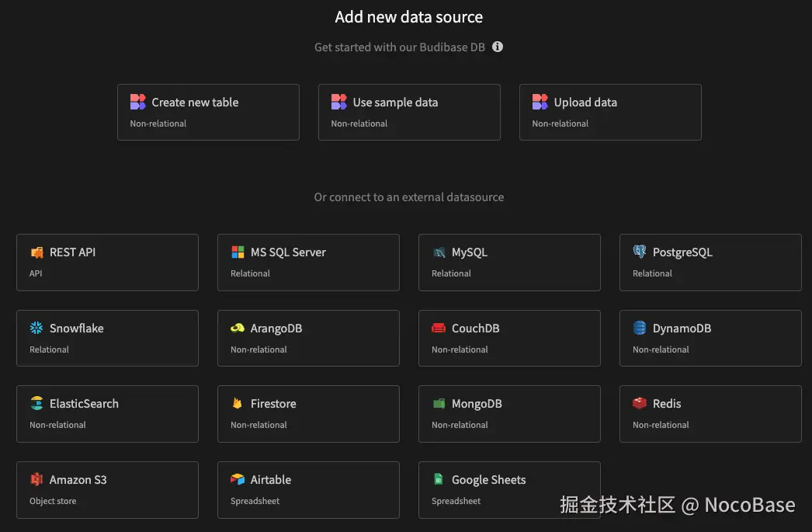Click the Redis cube icon
Screen dimensions: 812x532
click(x=640, y=403)
